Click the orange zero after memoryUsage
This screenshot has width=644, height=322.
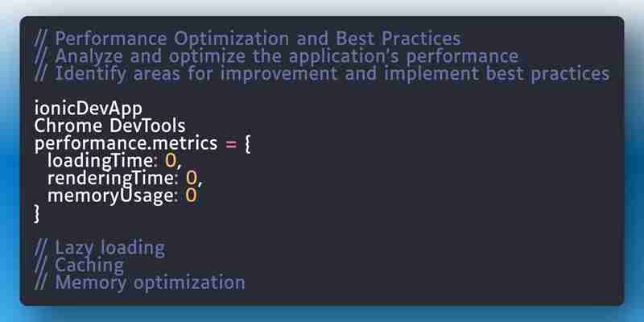click(191, 196)
